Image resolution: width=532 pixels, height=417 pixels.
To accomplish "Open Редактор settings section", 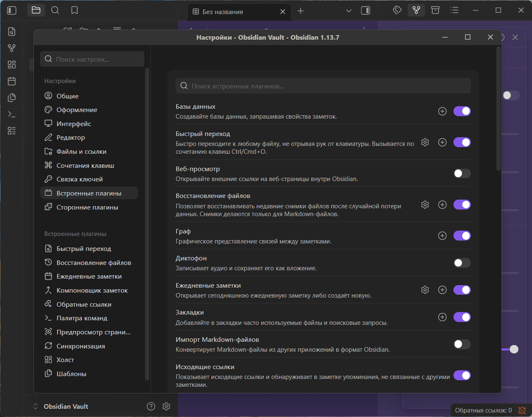I will pos(89,138).
